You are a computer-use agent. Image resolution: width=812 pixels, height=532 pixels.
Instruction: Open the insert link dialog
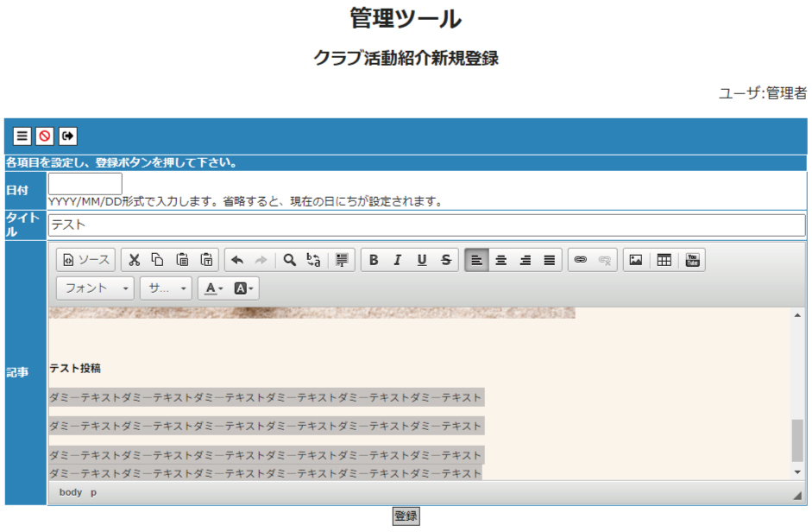(581, 260)
